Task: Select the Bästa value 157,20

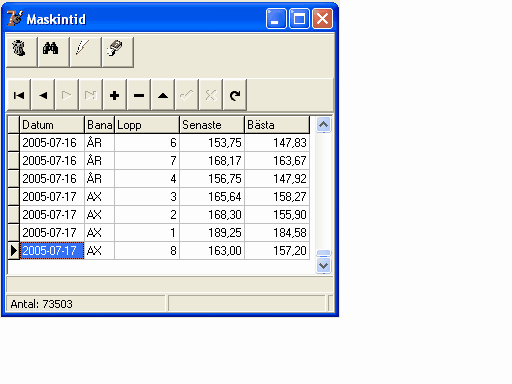Action: [277, 251]
